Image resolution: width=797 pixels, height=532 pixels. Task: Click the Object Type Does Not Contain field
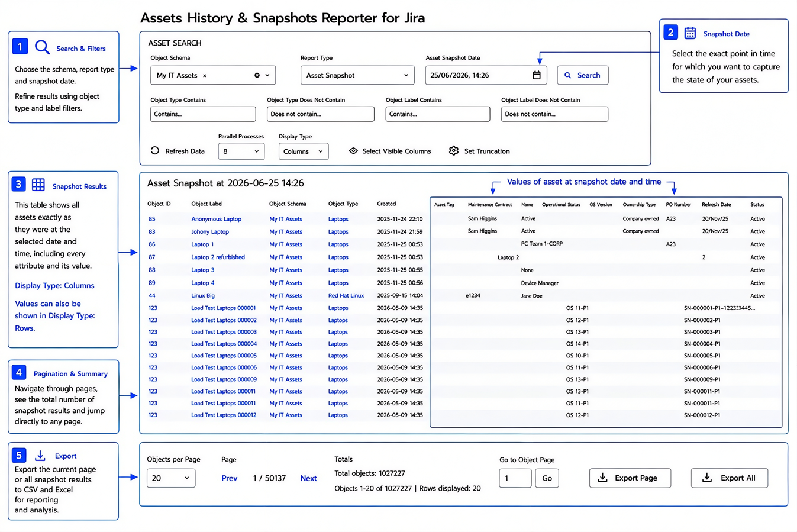click(x=321, y=114)
